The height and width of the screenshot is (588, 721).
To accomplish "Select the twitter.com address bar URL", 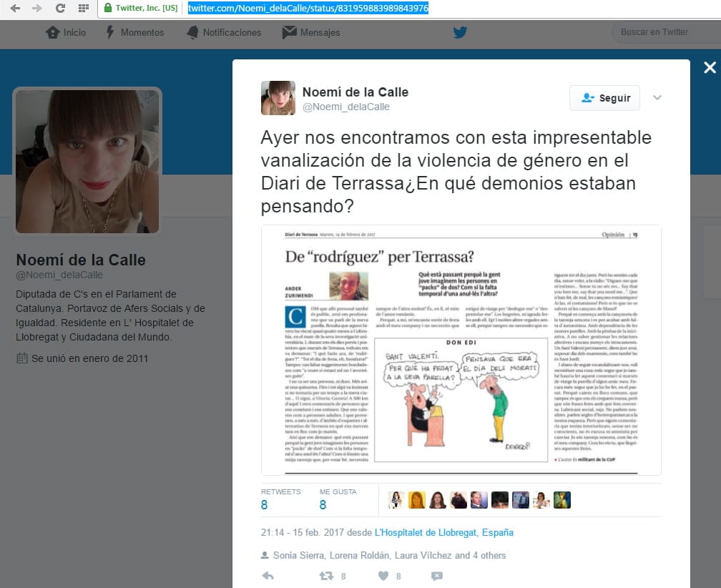I will point(308,8).
